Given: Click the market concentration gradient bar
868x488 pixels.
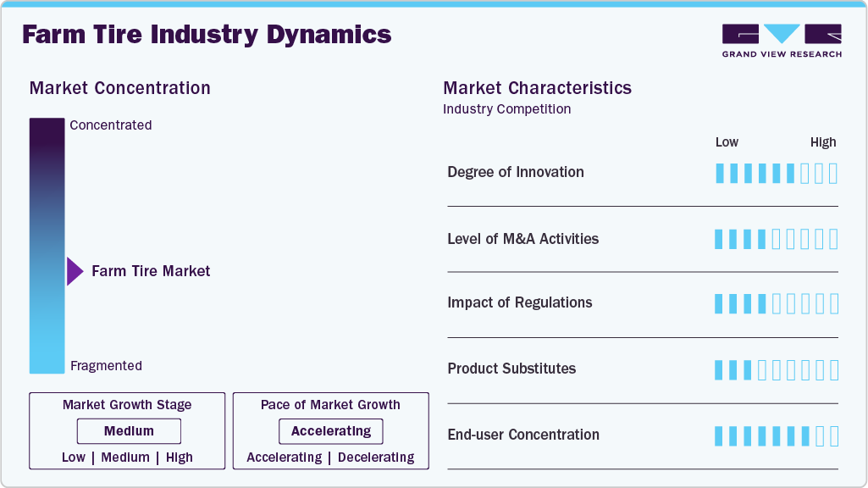Looking at the screenshot, I should 47,246.
